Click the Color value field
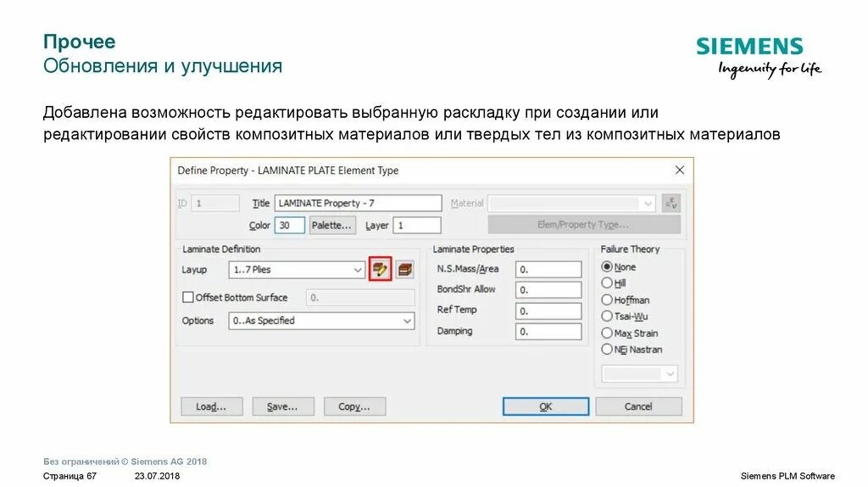 [x=290, y=226]
